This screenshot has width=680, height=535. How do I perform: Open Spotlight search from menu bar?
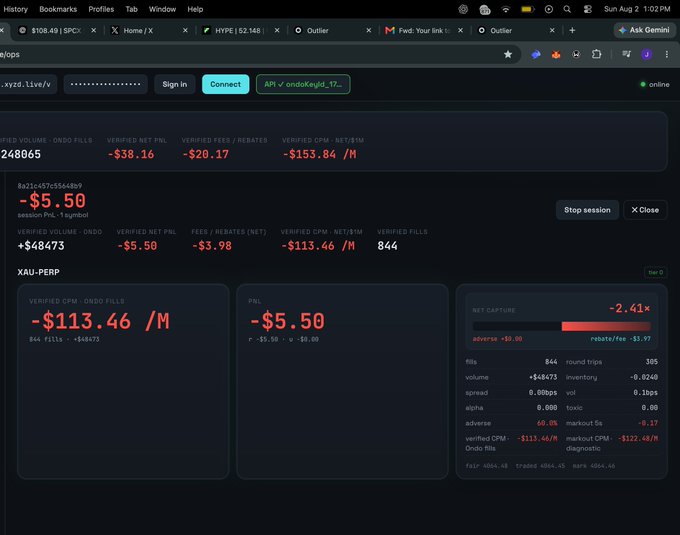tap(567, 9)
